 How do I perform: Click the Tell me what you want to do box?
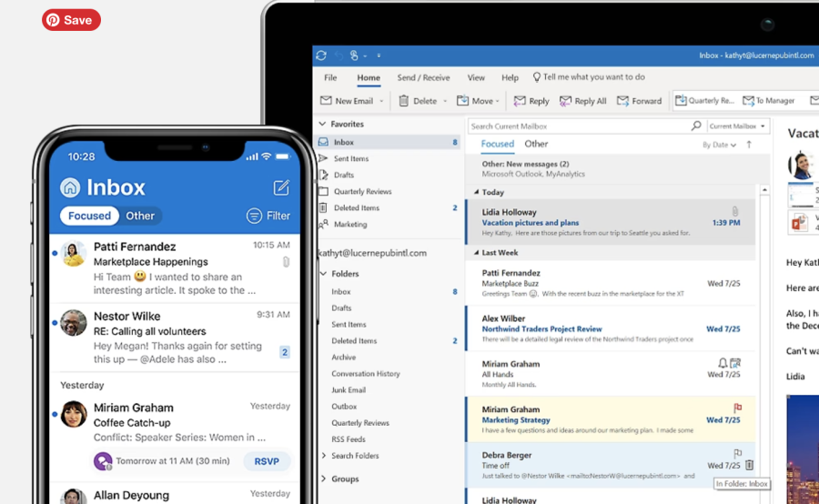pos(589,76)
